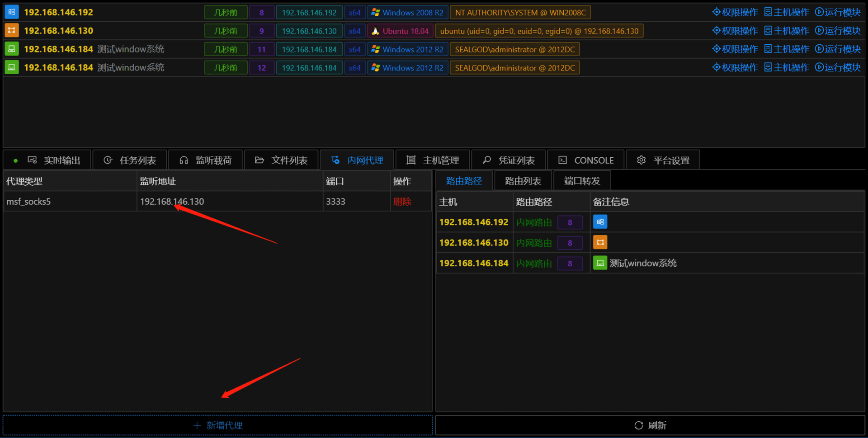The image size is (868, 438).
Task: Go to the 平台设置 tab
Action: point(663,160)
